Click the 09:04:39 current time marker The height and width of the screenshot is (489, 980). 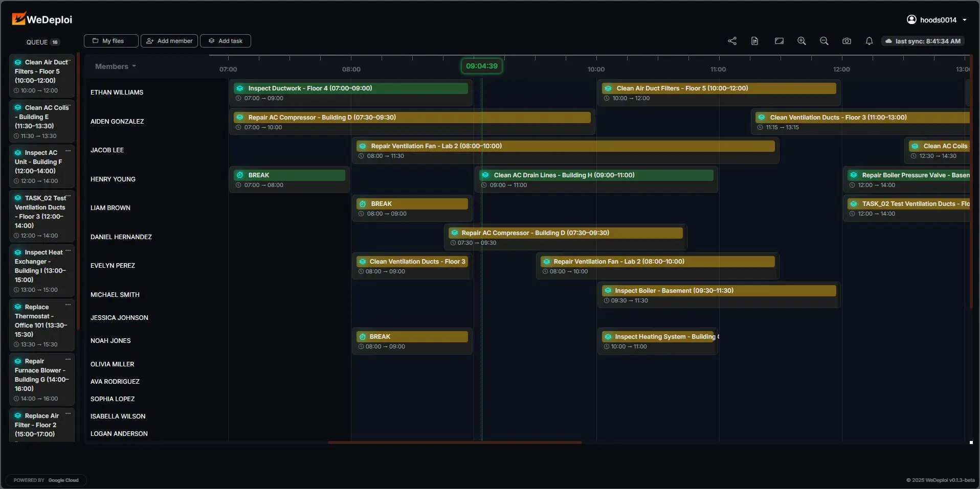(x=481, y=66)
